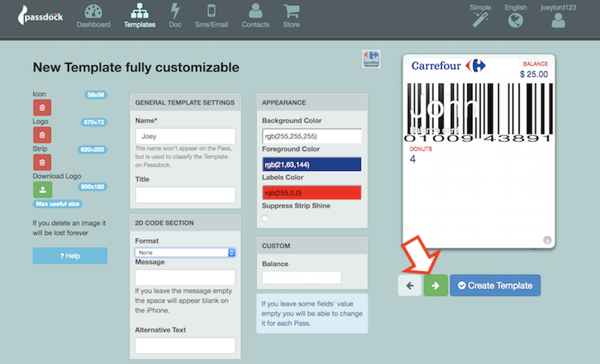
Task: Click the DONUTS label on the pass
Action: click(421, 149)
